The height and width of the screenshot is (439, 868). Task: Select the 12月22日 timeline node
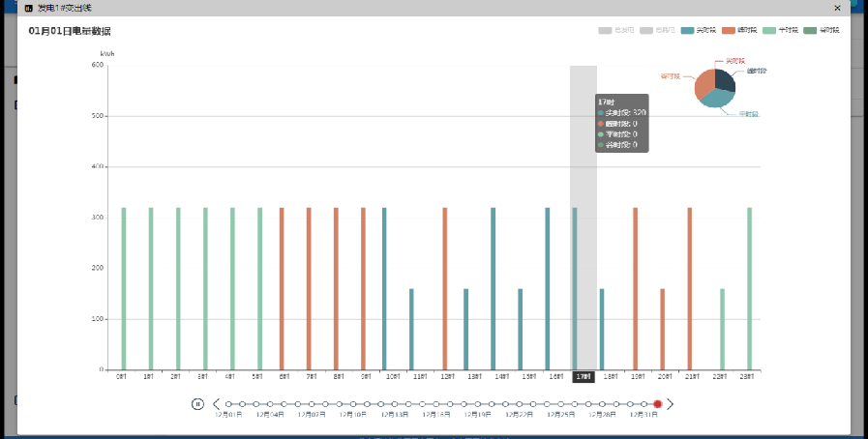(x=520, y=404)
